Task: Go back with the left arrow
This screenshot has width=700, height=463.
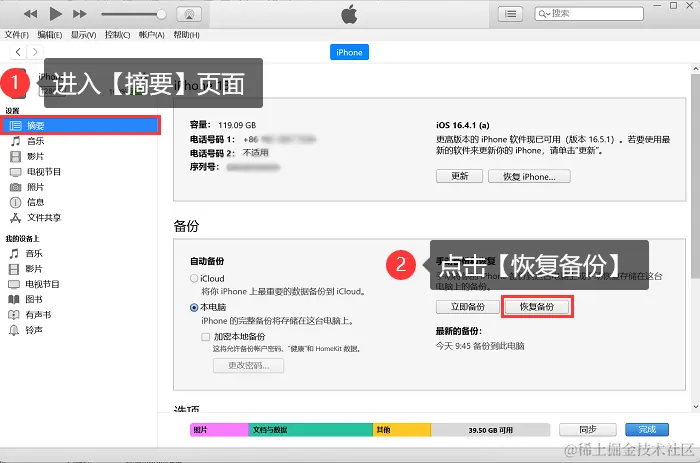Action: tap(18, 52)
